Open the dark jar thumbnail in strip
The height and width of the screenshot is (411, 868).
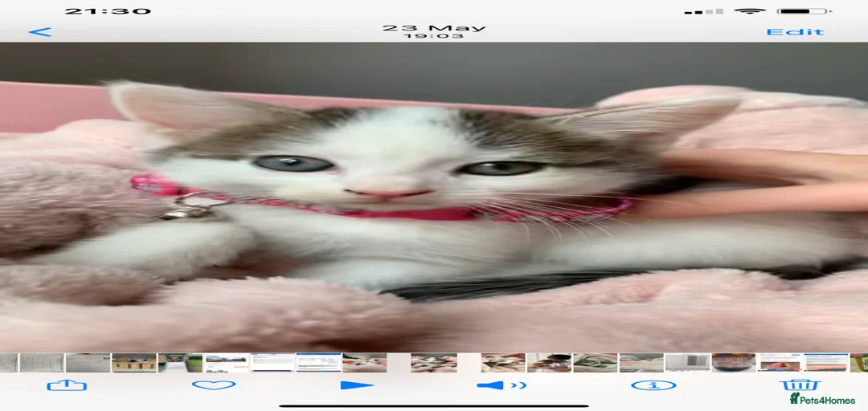tap(734, 363)
